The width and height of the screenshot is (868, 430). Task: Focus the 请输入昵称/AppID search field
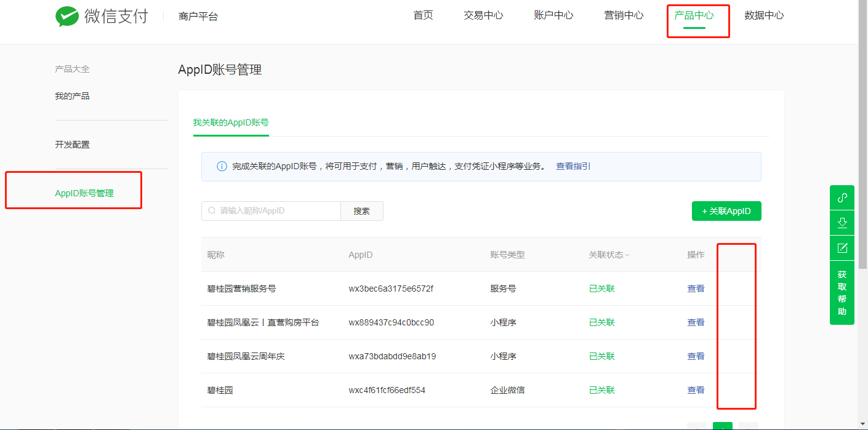(271, 211)
